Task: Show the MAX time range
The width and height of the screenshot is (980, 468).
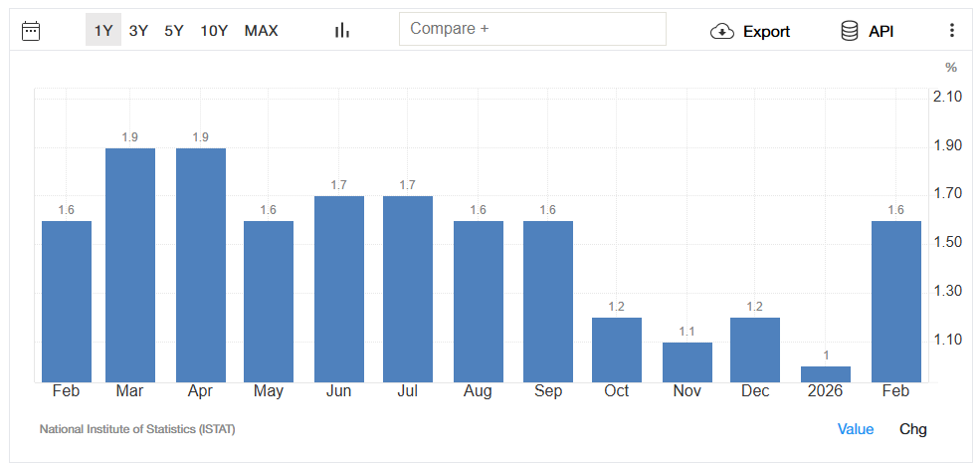Action: [x=262, y=31]
